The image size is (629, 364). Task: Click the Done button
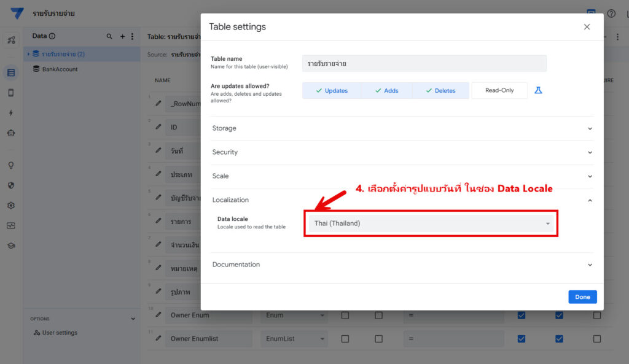coord(582,297)
